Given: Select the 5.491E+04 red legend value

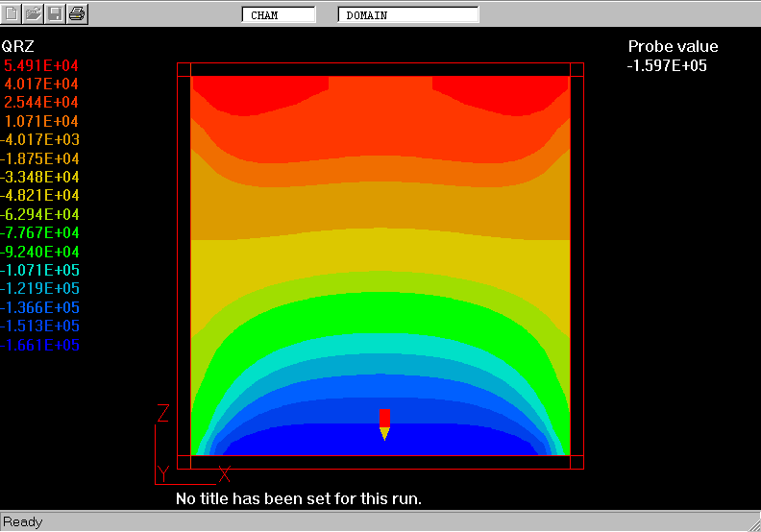Looking at the screenshot, I should coord(41,65).
